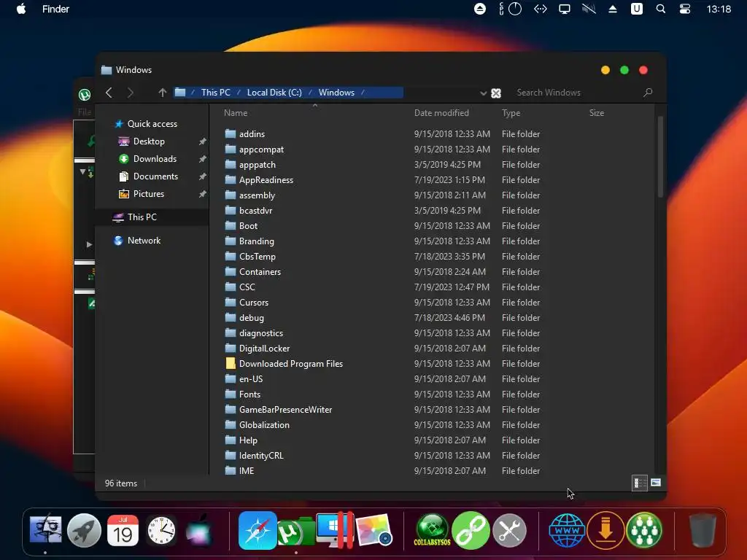Click the clock showing 13:18

point(719,9)
